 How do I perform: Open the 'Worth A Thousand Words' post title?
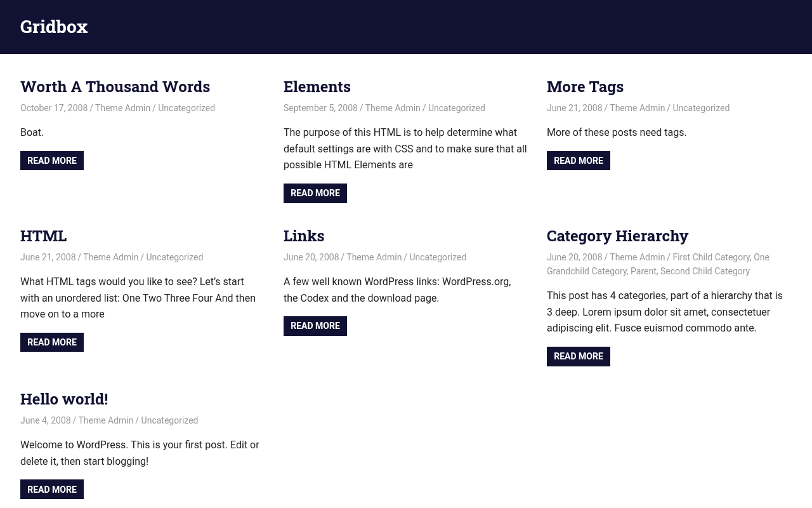tap(115, 86)
